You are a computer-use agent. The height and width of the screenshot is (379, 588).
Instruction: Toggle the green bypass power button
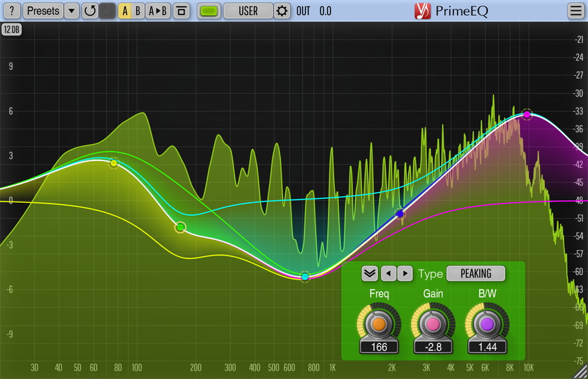pyautogui.click(x=211, y=11)
